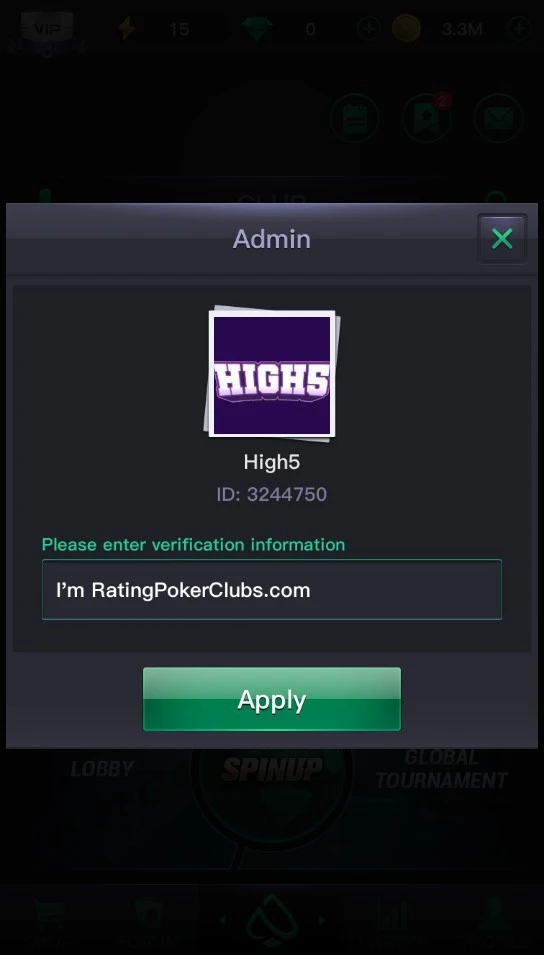Select the GLOBAL TOURNAMENT option
Screen dimensions: 544x955
pos(442,769)
